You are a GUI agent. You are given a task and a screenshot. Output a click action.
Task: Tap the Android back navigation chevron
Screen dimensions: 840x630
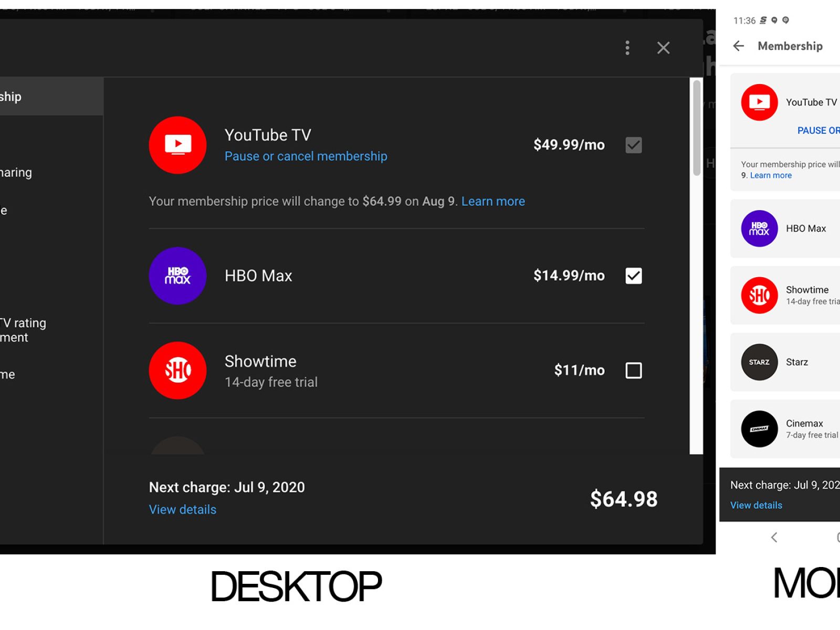[x=774, y=537]
